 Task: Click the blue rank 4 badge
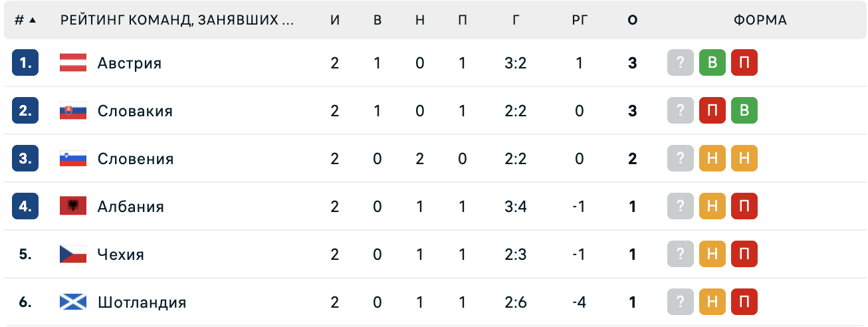click(25, 207)
